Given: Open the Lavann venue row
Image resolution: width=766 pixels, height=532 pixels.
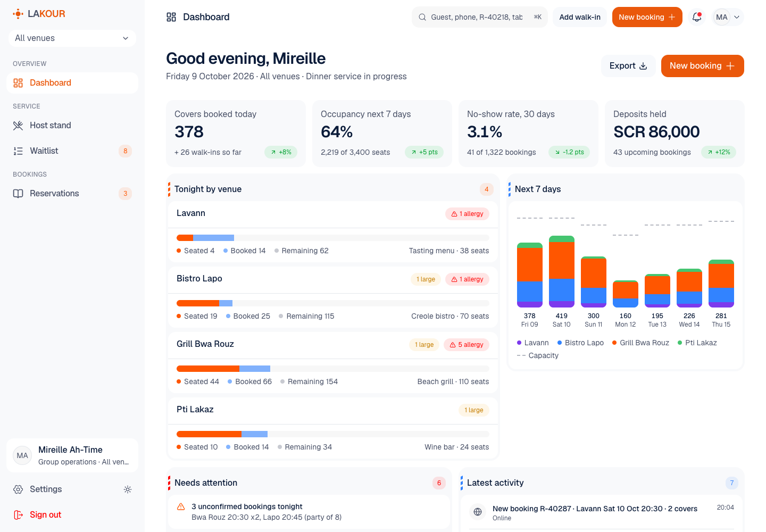Looking at the screenshot, I should click(x=333, y=231).
